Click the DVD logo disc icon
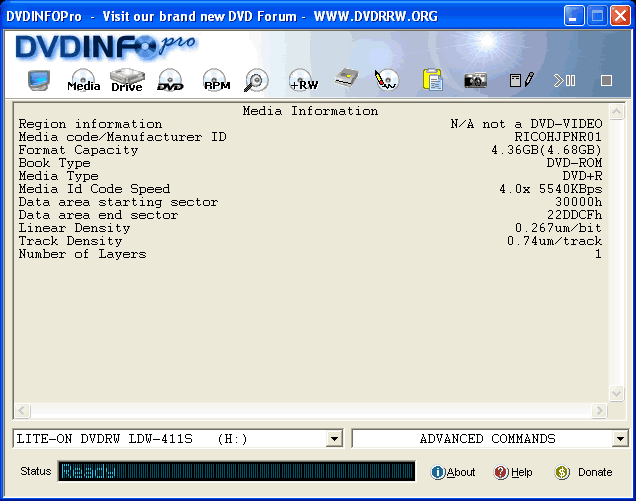The image size is (636, 501). [x=171, y=81]
